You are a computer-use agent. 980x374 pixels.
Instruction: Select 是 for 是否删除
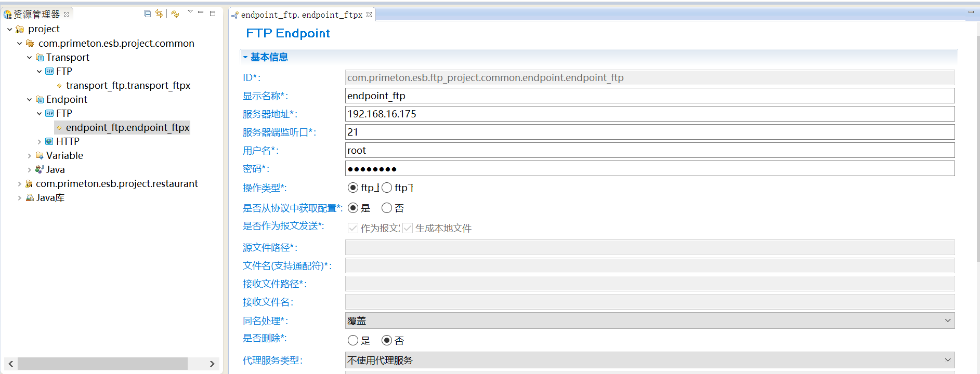coord(353,340)
